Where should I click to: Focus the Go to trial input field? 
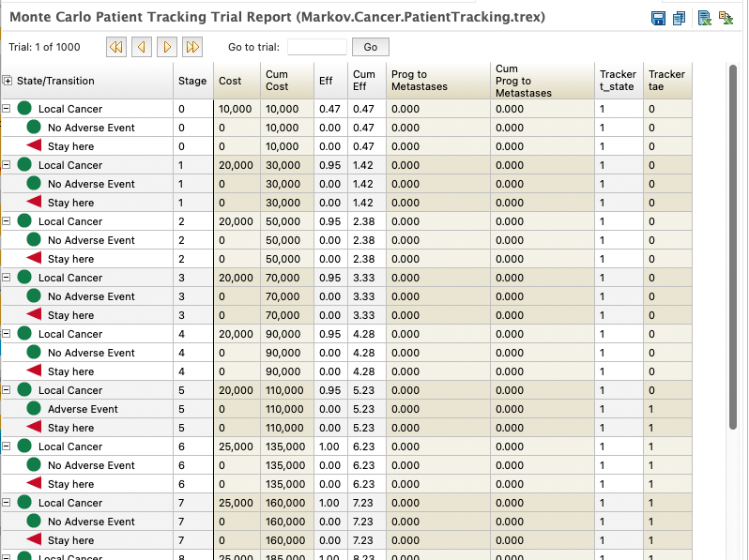[x=316, y=47]
